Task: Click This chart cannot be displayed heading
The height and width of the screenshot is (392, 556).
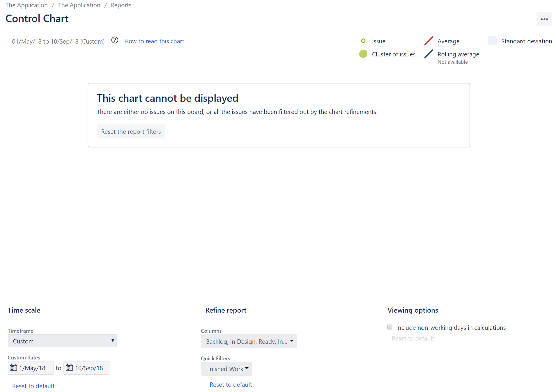Action: tap(167, 98)
